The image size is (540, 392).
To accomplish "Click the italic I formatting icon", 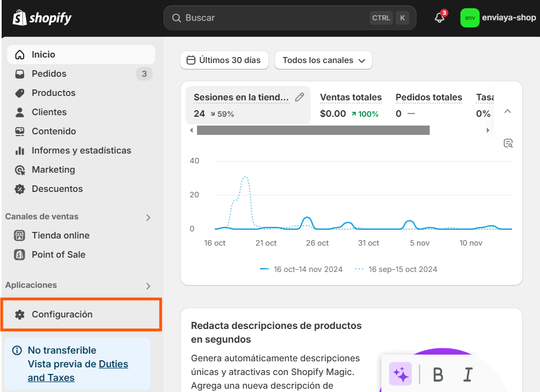I will pyautogui.click(x=468, y=374).
